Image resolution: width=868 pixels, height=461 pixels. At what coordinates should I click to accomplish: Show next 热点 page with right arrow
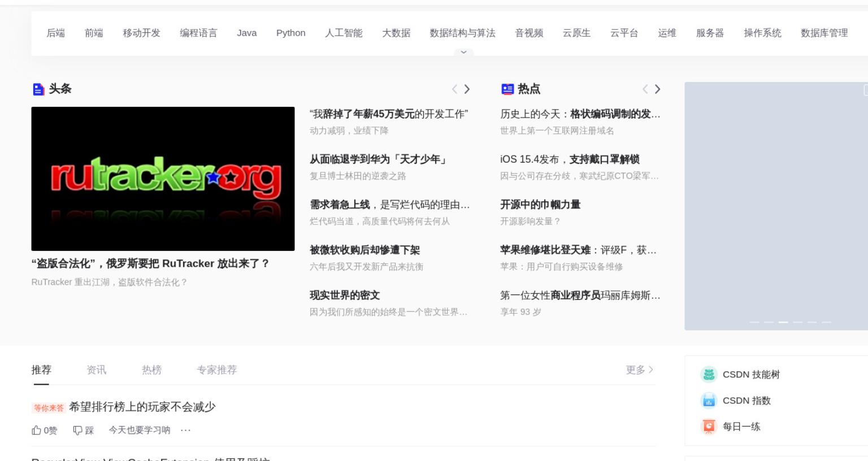pos(657,89)
